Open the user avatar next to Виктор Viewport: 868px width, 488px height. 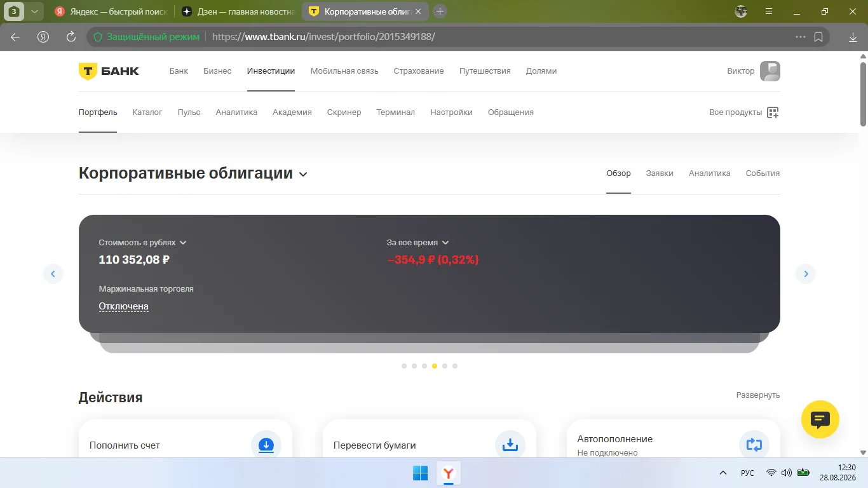pyautogui.click(x=770, y=71)
